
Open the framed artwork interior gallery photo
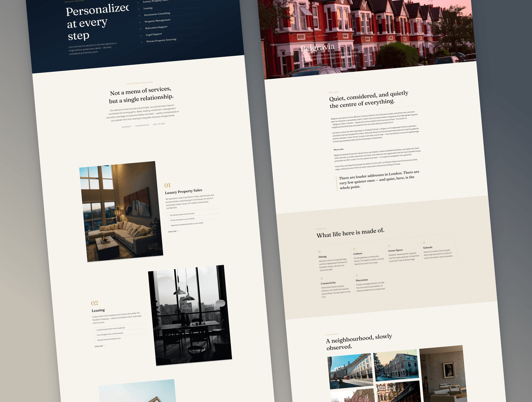pos(443,374)
